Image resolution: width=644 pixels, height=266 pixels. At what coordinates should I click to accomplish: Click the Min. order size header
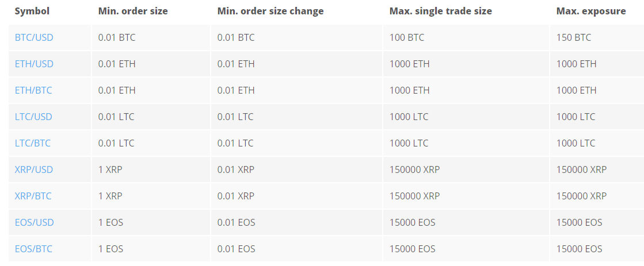click(x=133, y=11)
